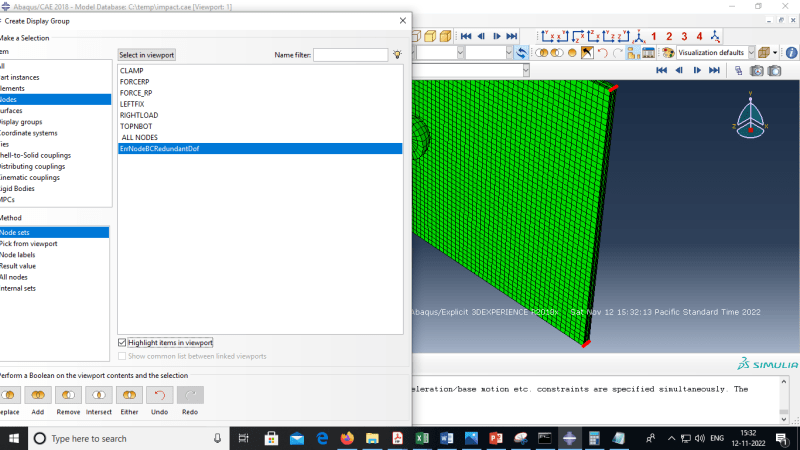Choose Pick from viewport method

pos(54,244)
